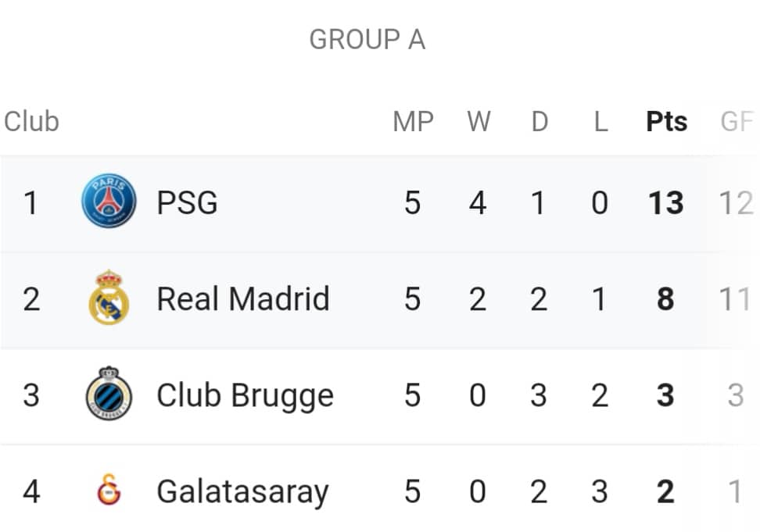Open the Galatasaray team link
The width and height of the screenshot is (760, 532).
coord(243,492)
